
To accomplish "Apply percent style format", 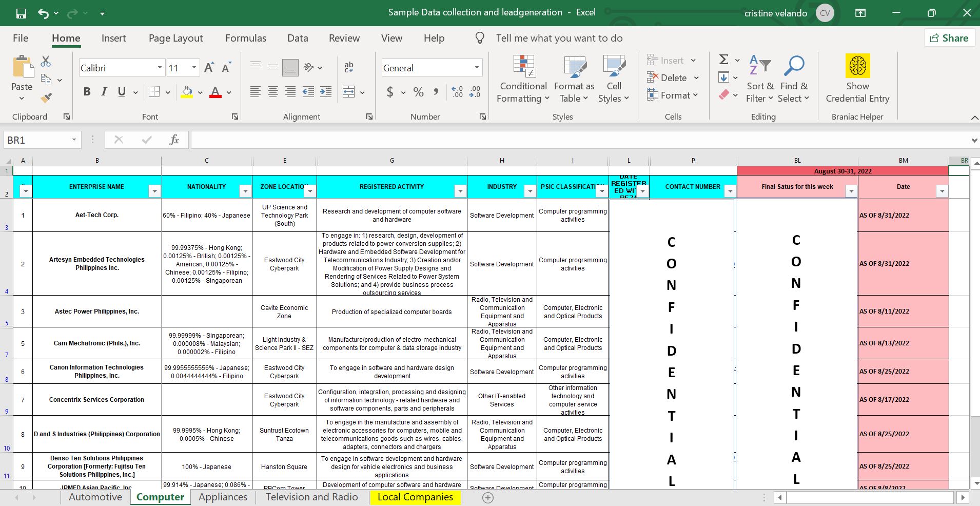I will pyautogui.click(x=419, y=92).
